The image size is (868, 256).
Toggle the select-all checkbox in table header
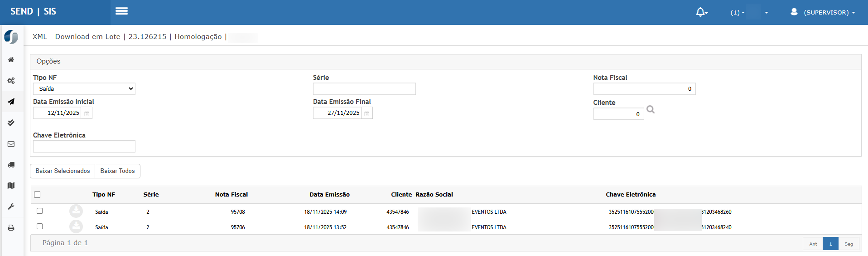[x=37, y=195]
